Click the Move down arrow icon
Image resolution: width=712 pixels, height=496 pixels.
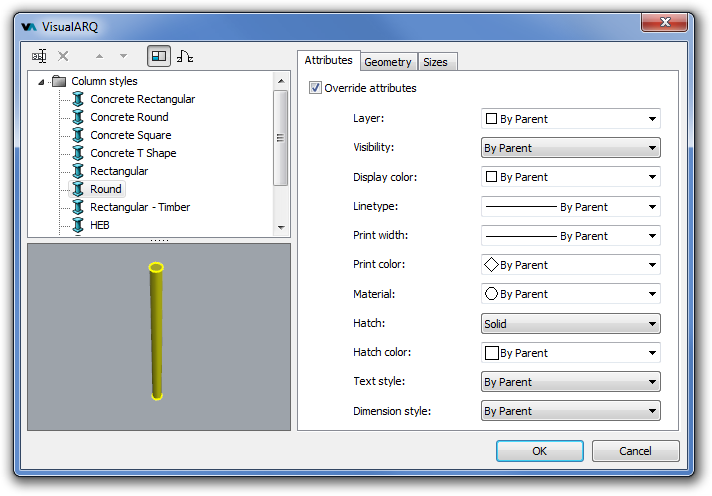[123, 56]
